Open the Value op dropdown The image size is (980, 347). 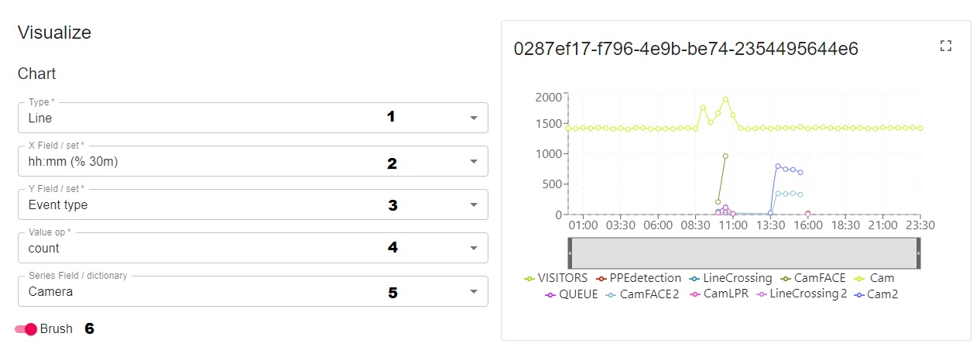pyautogui.click(x=473, y=249)
